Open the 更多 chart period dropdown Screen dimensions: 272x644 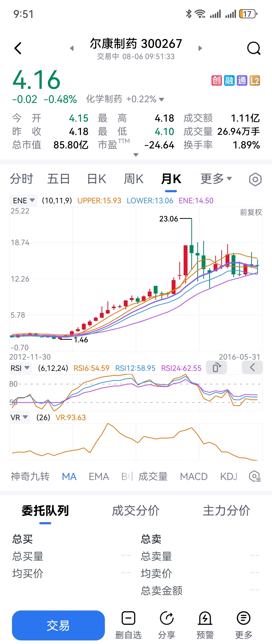216,179
